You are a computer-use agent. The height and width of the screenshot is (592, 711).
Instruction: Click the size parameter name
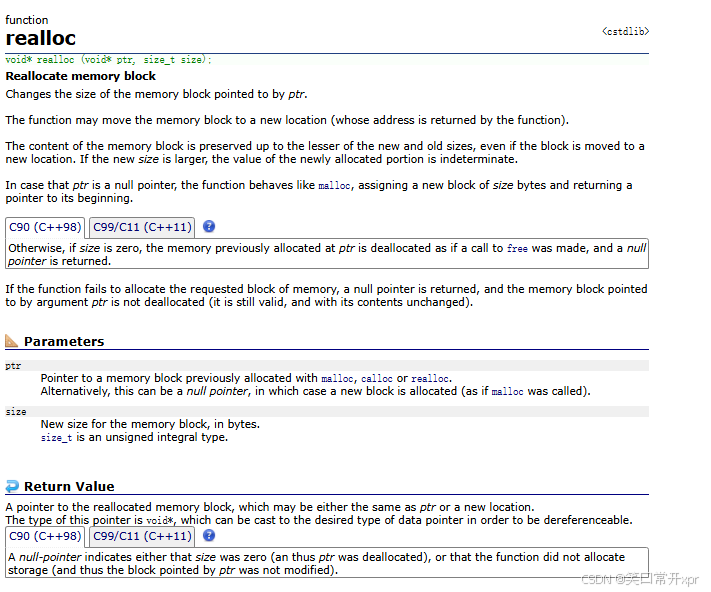(16, 412)
